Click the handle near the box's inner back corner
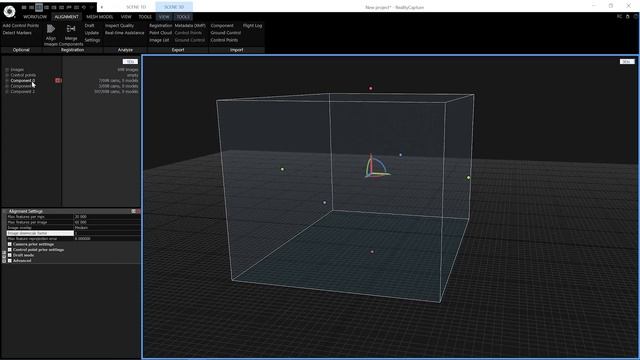640x360 pixels. point(324,202)
